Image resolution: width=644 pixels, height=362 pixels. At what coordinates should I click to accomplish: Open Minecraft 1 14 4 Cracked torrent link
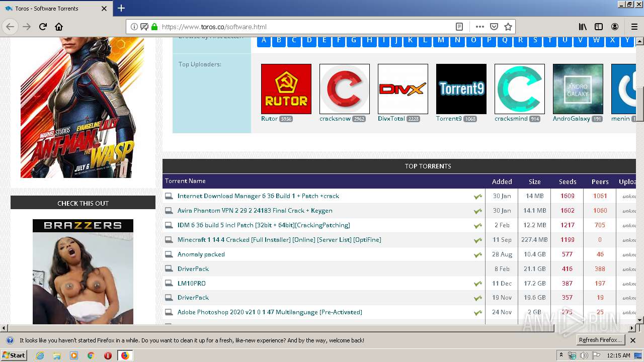279,240
